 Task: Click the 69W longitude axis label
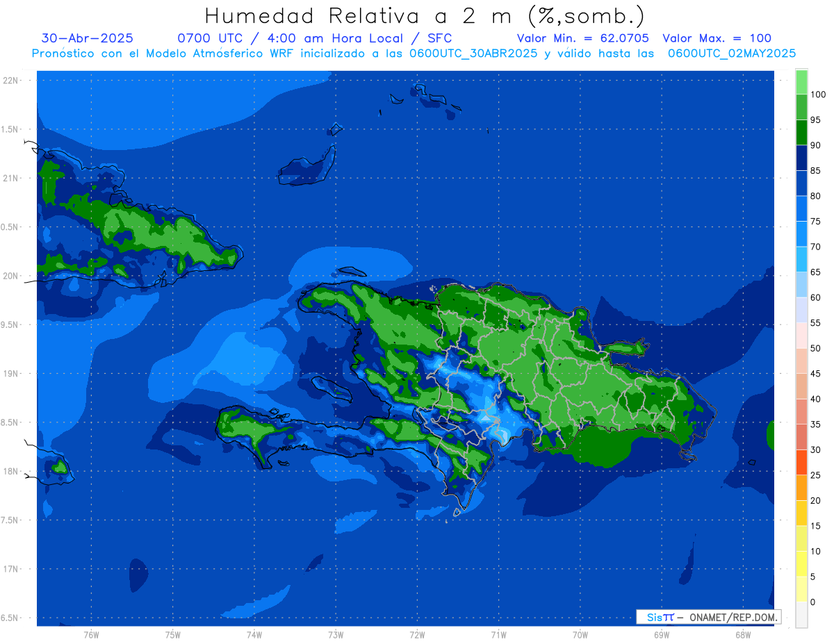662,635
